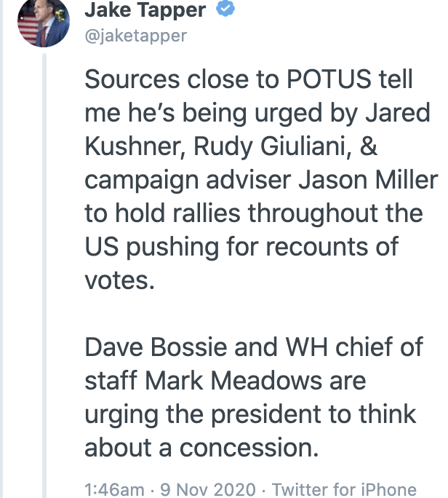Click the name Jason Miller in the tweet

pos(368,180)
